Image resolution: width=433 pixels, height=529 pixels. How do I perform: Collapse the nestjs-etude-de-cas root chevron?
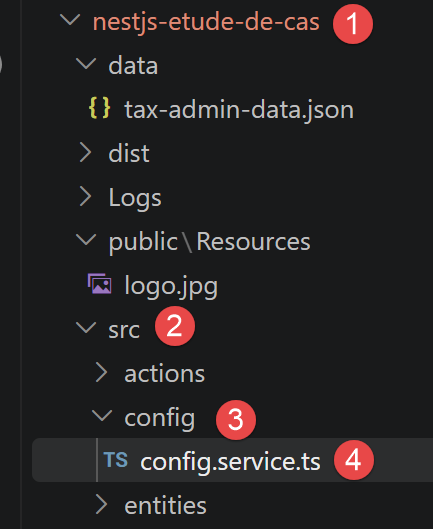pos(70,19)
